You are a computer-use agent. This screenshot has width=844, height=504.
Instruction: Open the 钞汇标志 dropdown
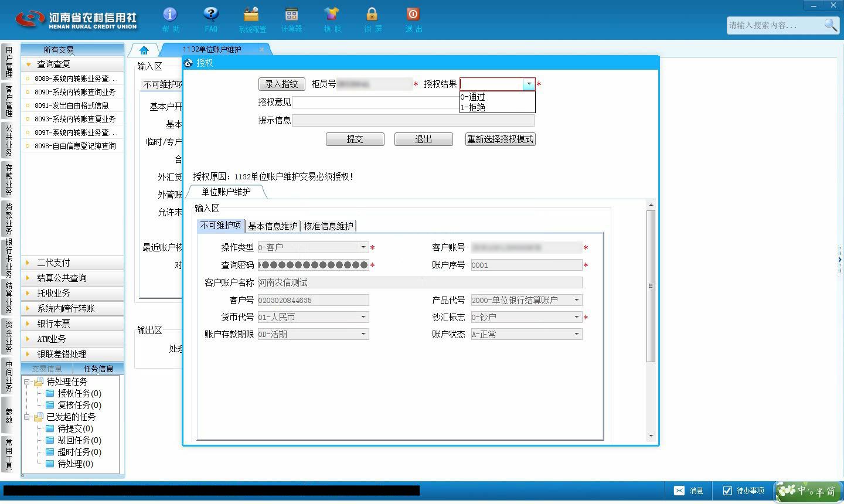(x=577, y=317)
